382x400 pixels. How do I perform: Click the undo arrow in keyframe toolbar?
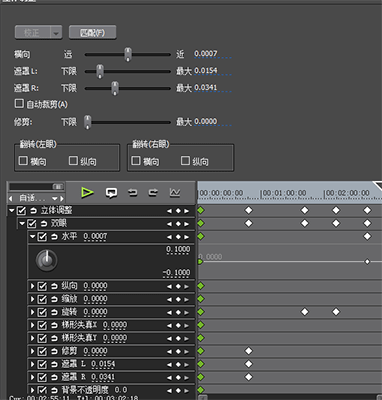[x=133, y=193]
